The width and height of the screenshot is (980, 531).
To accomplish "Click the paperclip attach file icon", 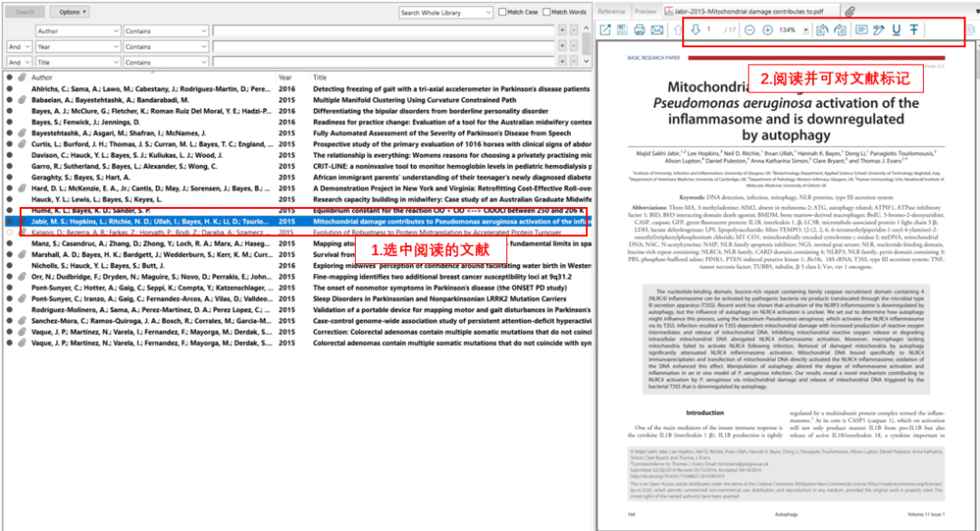I will point(850,11).
